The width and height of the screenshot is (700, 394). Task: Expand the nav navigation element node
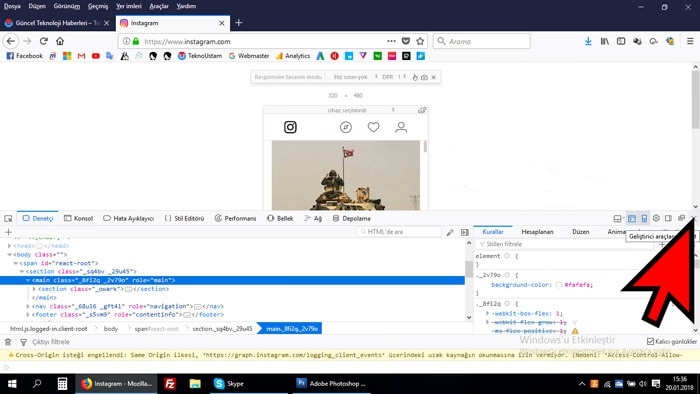(28, 307)
